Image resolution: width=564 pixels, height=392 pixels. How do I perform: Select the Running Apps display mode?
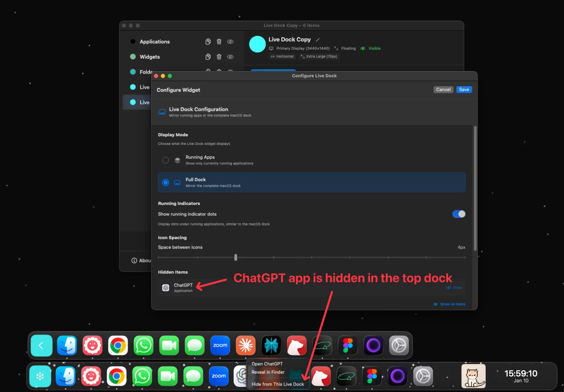(312, 160)
